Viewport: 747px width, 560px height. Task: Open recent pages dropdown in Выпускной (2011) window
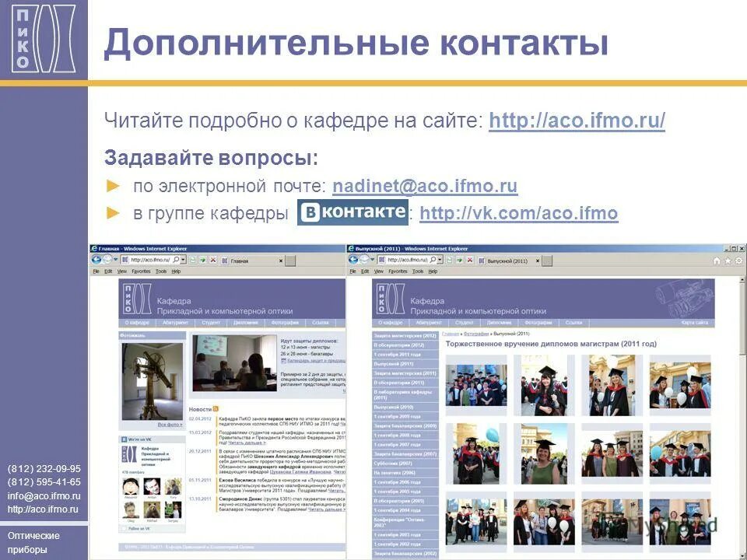(373, 260)
